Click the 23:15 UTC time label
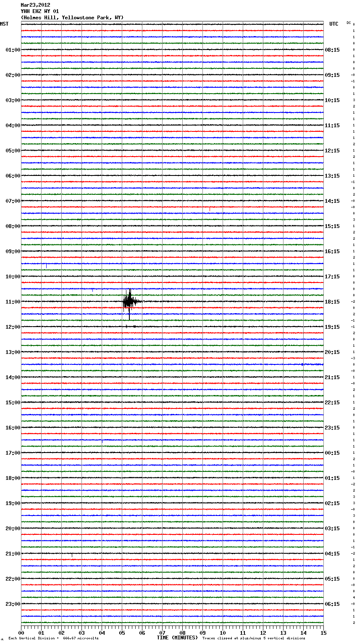 [x=332, y=428]
